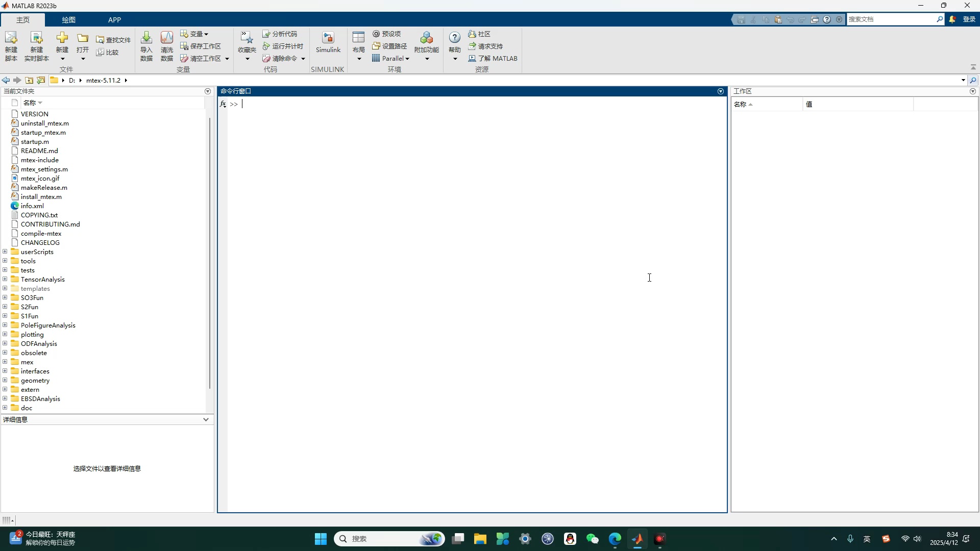Screen dimensions: 980x551
Task: Switch to the APP tab
Action: 114,19
